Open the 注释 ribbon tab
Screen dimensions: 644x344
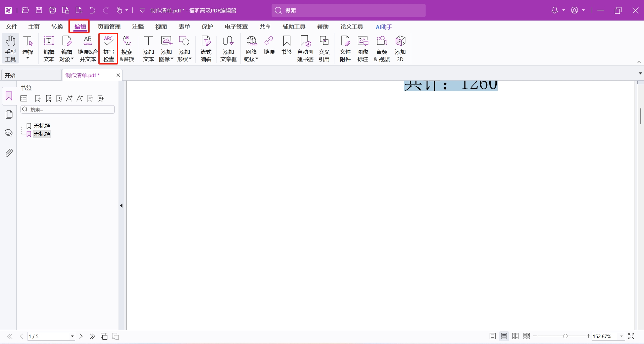tap(138, 27)
